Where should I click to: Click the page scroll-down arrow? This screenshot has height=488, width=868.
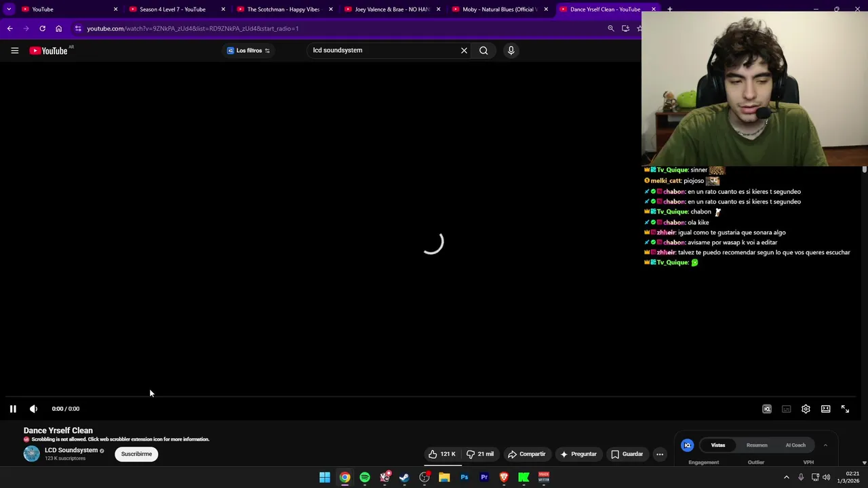pyautogui.click(x=864, y=462)
